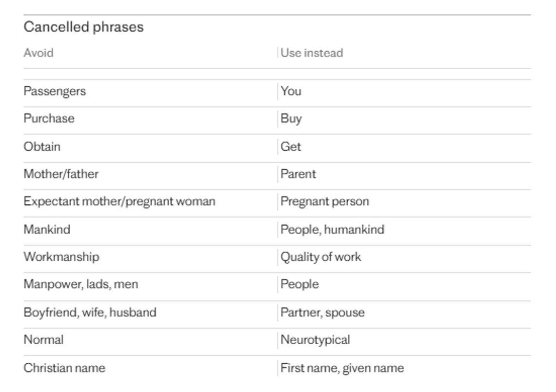The height and width of the screenshot is (392, 556).
Task: Select the 'Obtain' row label
Action: coord(42,146)
